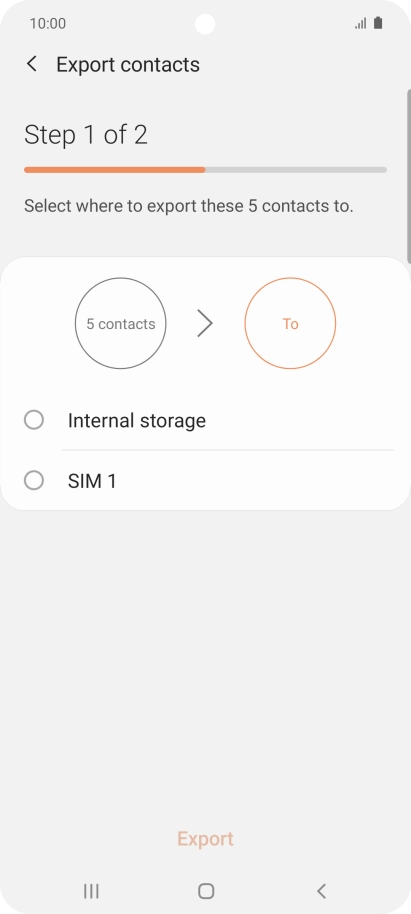
Task: Tap the Step 1 of 2 heading
Action: pyautogui.click(x=86, y=135)
